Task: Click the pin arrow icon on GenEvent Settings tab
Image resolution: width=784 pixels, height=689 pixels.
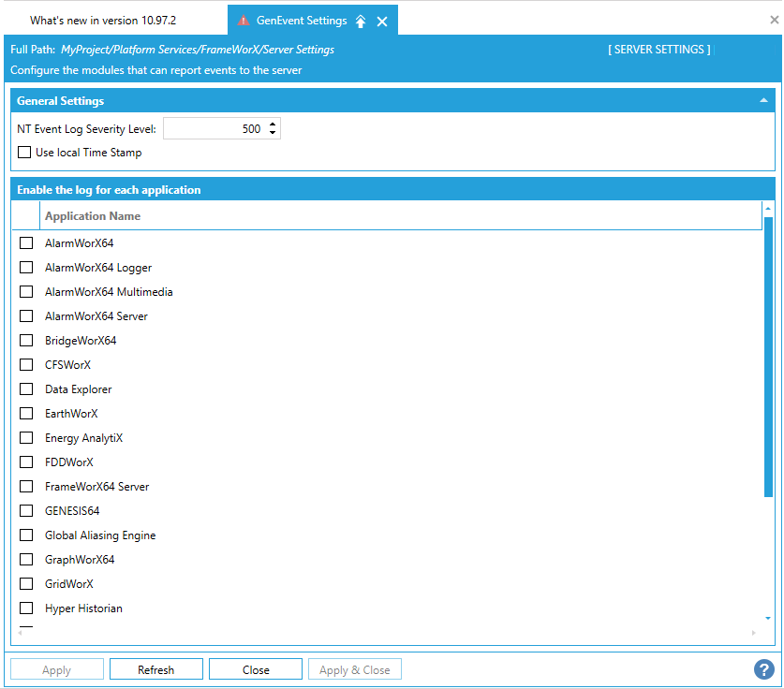Action: 361,21
